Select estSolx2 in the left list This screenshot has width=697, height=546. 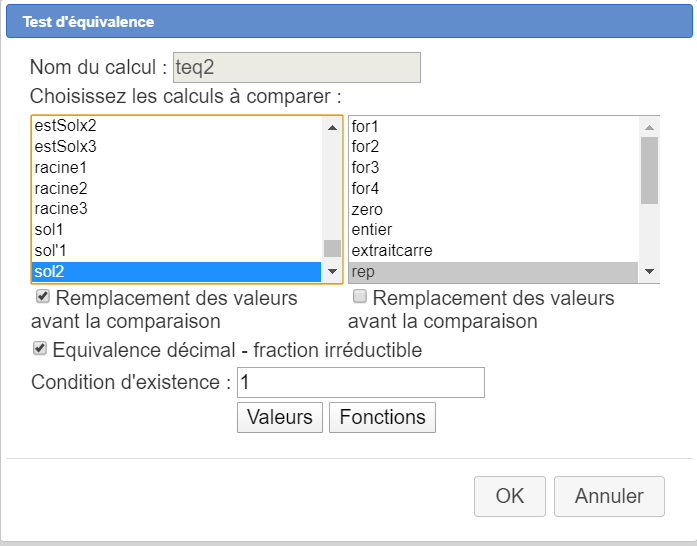point(66,126)
